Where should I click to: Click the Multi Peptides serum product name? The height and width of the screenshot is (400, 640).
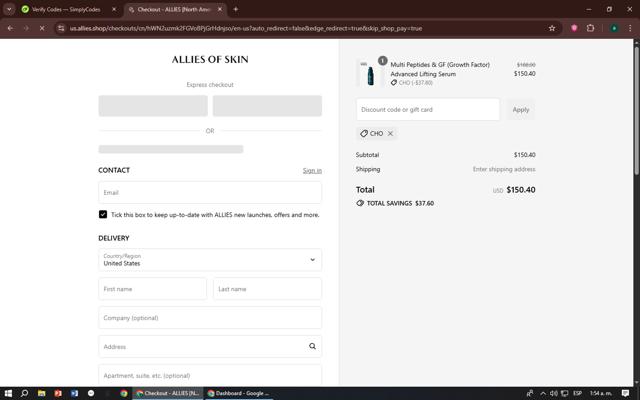click(440, 69)
